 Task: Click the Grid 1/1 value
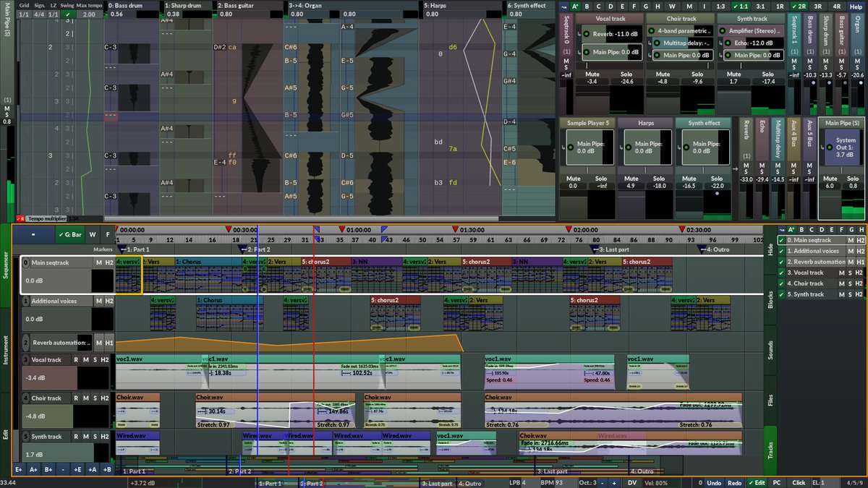point(24,14)
